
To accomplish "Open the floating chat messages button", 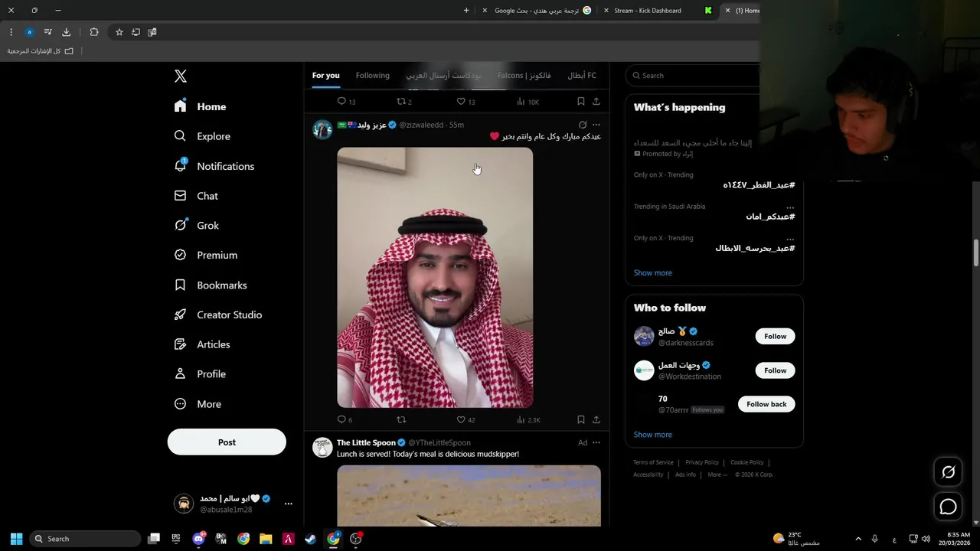I will pyautogui.click(x=948, y=507).
